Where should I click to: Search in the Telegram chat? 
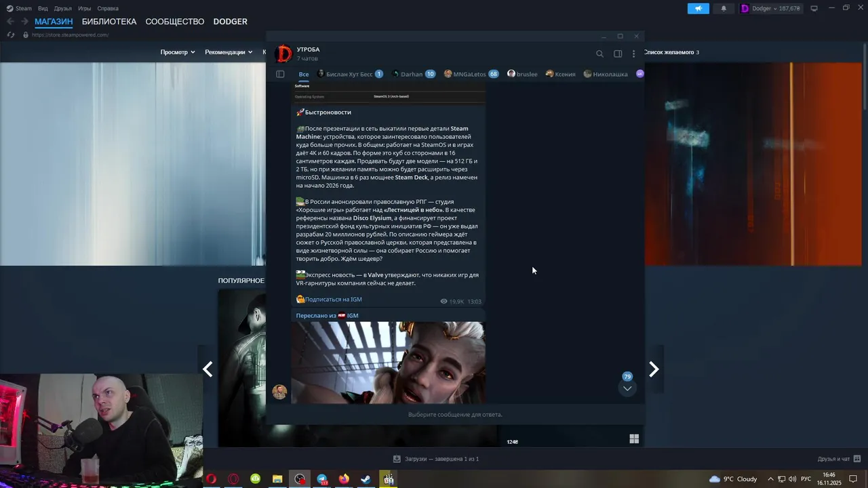(599, 54)
